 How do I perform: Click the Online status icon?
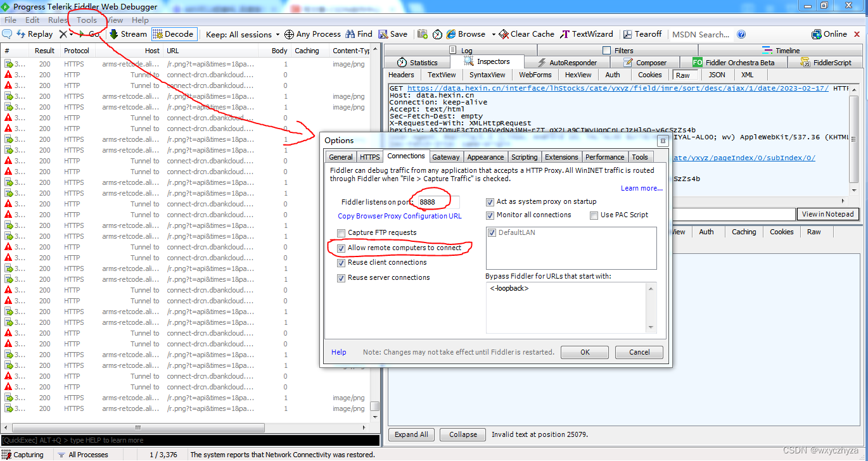[817, 34]
